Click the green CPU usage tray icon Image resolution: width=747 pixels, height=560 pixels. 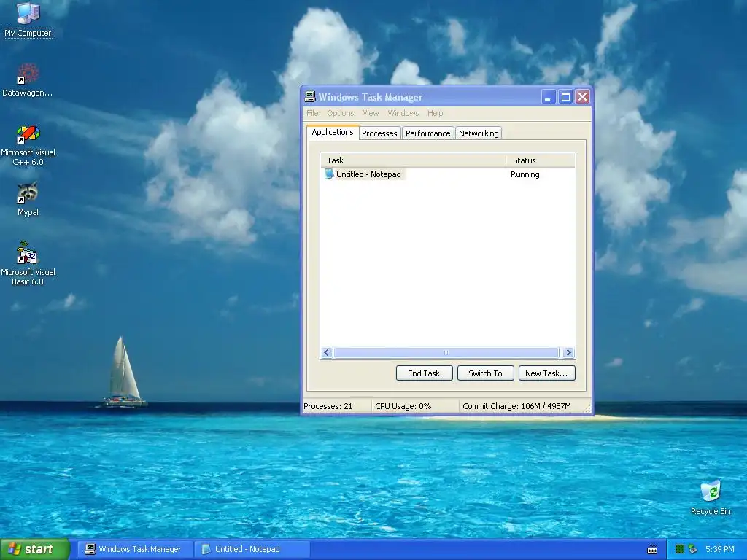point(680,549)
